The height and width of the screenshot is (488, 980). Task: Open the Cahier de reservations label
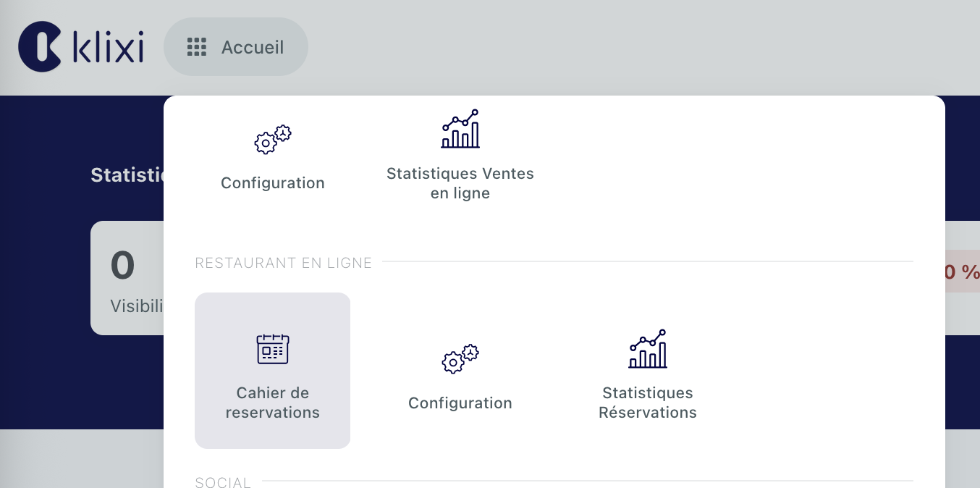[272, 403]
